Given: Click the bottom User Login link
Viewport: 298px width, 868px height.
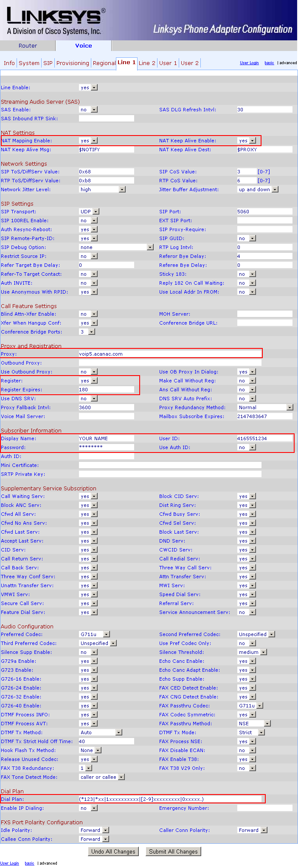Looking at the screenshot, I should [9, 863].
